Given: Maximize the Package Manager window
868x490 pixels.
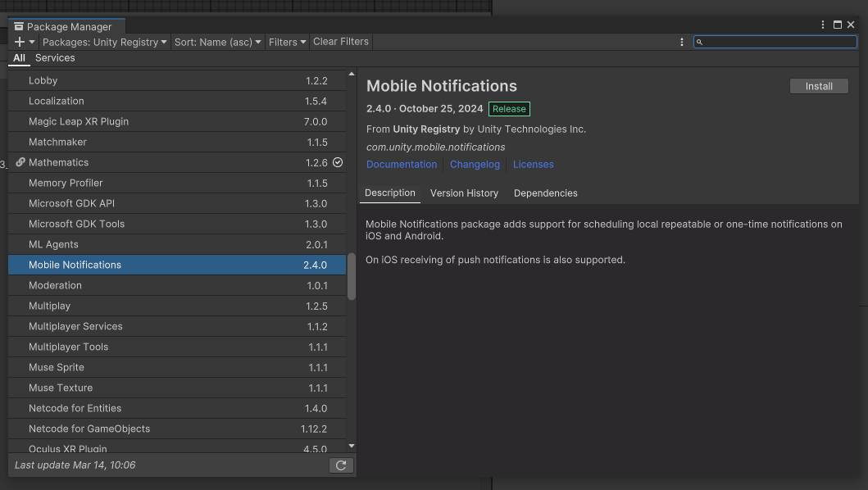Looking at the screenshot, I should (x=838, y=25).
